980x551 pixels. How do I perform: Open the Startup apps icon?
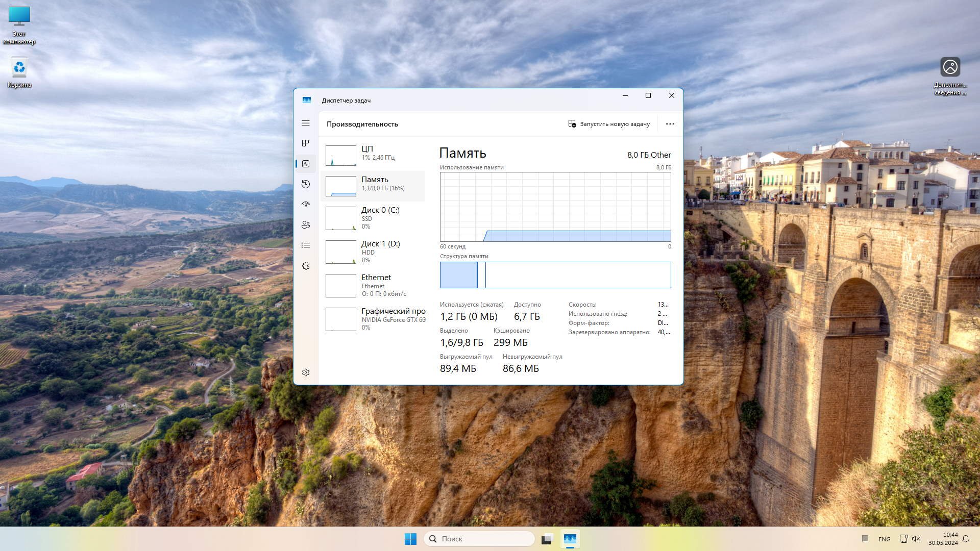(306, 204)
